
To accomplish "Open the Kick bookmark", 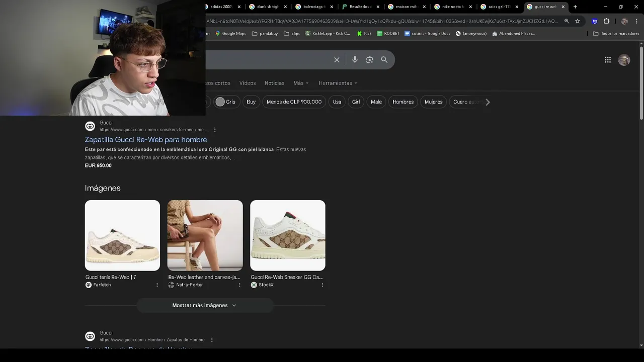I will tap(364, 34).
